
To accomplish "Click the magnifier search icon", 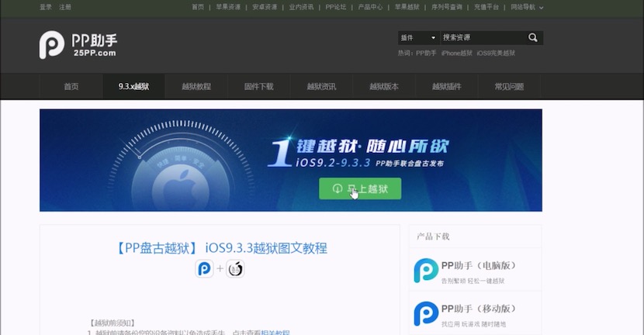I will click(x=533, y=38).
